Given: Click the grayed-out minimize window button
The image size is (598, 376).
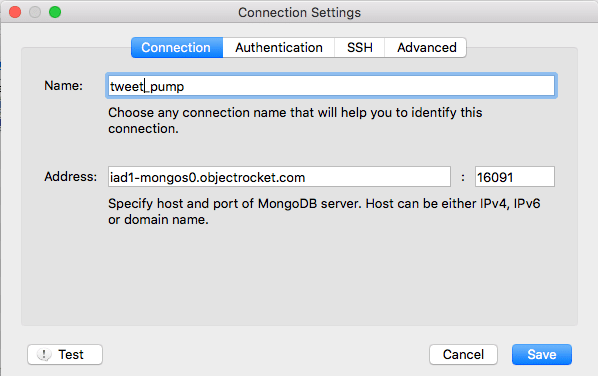Looking at the screenshot, I should pyautogui.click(x=35, y=12).
